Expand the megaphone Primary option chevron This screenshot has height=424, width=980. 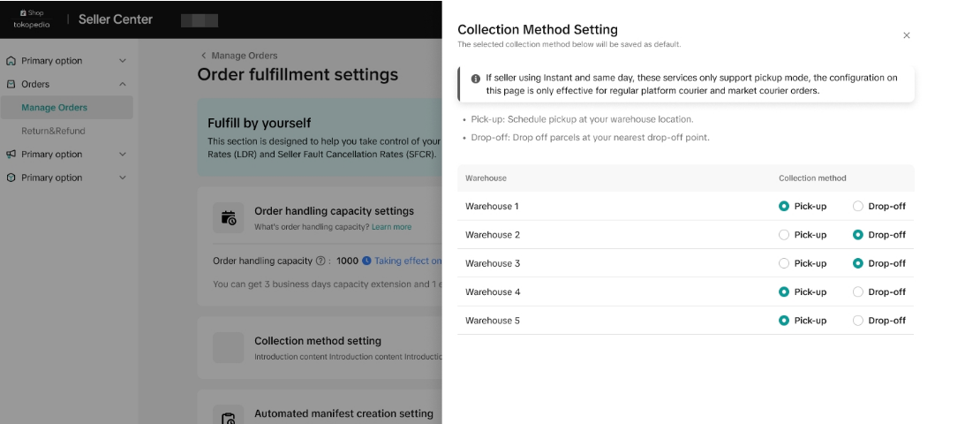pos(123,155)
